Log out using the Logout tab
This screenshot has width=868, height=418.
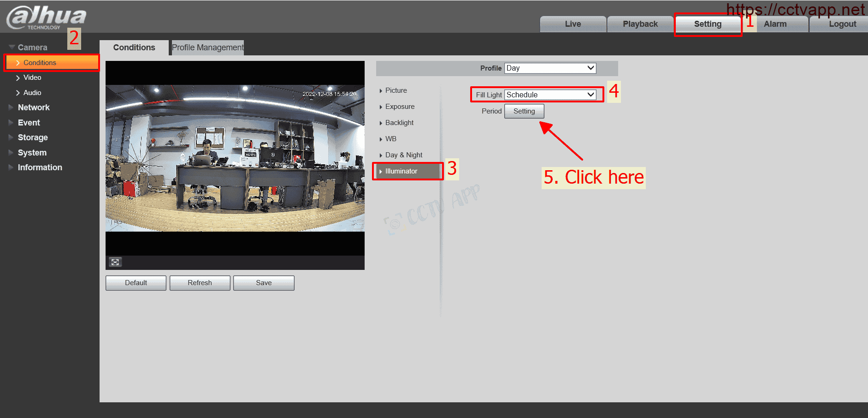842,24
